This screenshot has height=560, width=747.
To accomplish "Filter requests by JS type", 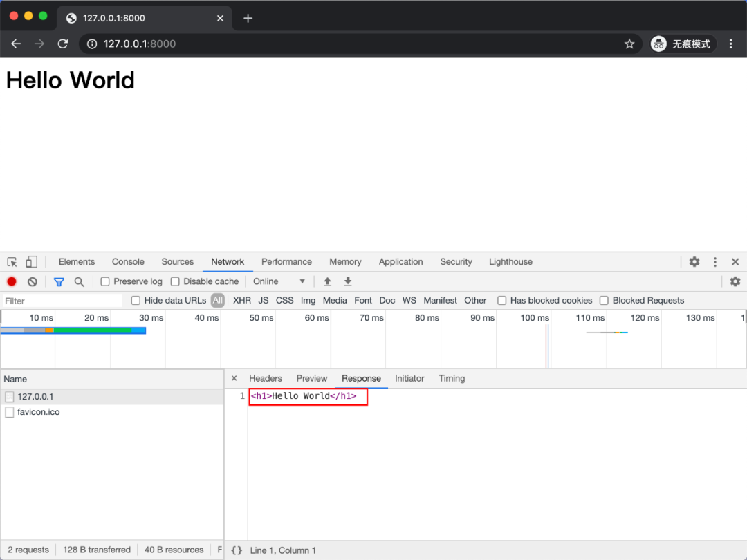I will 264,301.
